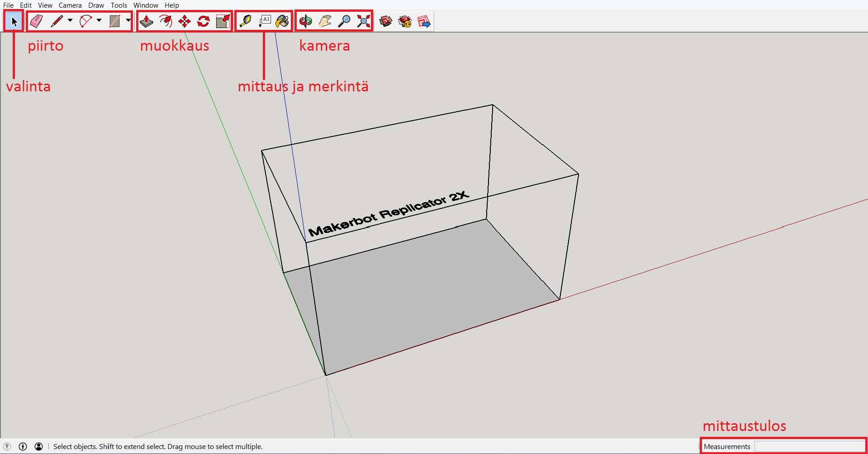Activate the Orbit camera tool
868x454 pixels.
pos(306,21)
